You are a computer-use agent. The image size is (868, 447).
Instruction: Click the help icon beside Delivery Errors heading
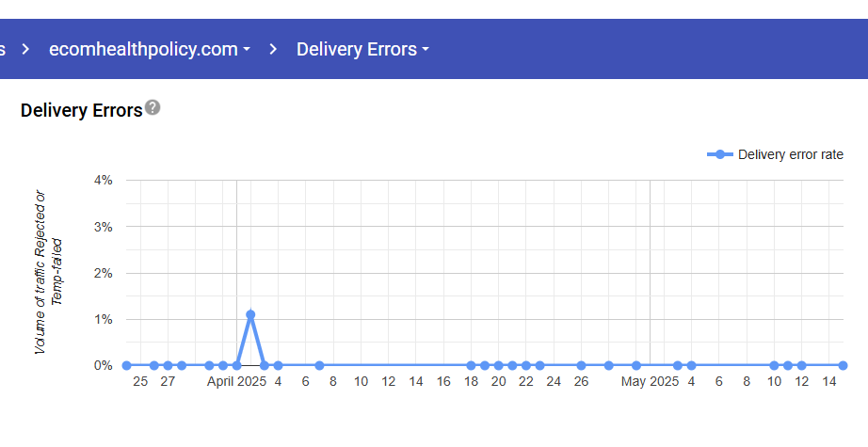[x=153, y=108]
